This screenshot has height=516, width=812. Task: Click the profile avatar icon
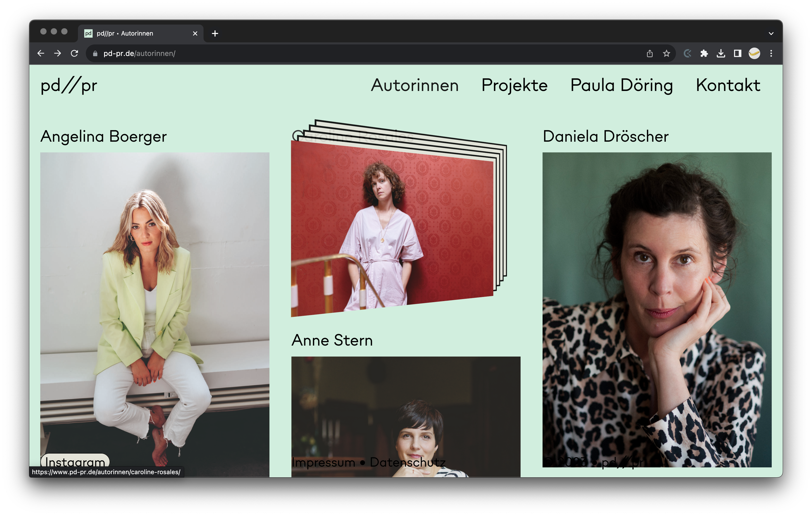click(754, 53)
